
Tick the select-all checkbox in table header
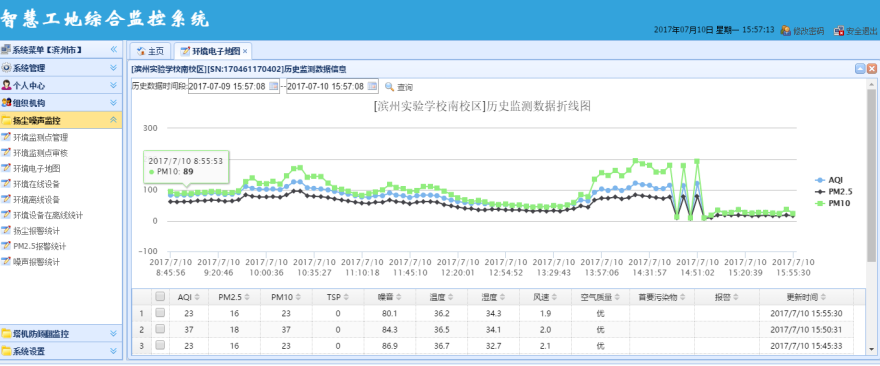coord(160,296)
